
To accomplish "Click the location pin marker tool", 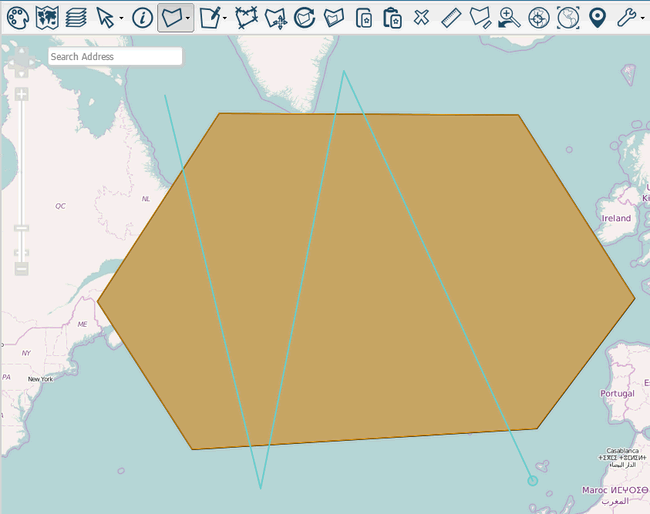I will [597, 17].
